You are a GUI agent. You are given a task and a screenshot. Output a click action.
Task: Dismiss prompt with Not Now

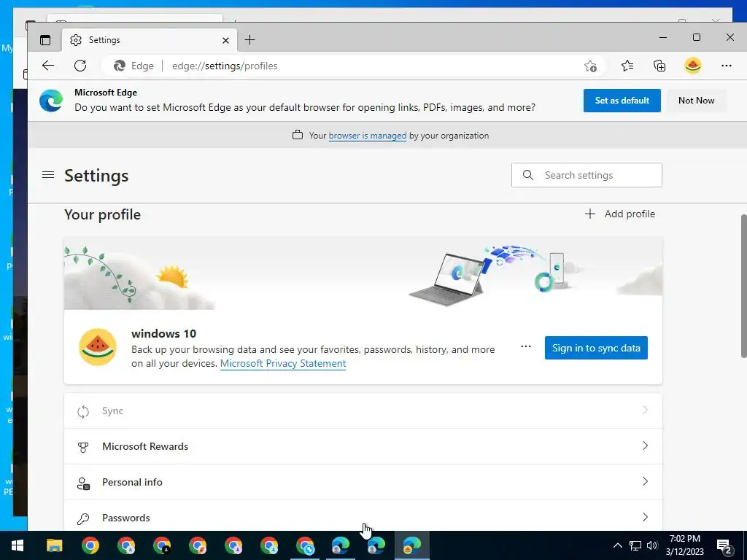coord(696,101)
